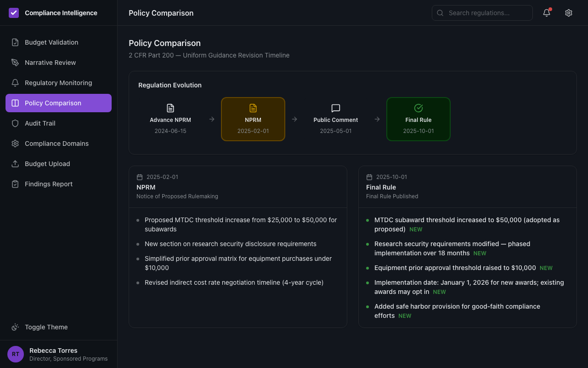
Task: Expand the Public Comment timeline stage
Action: 335,119
